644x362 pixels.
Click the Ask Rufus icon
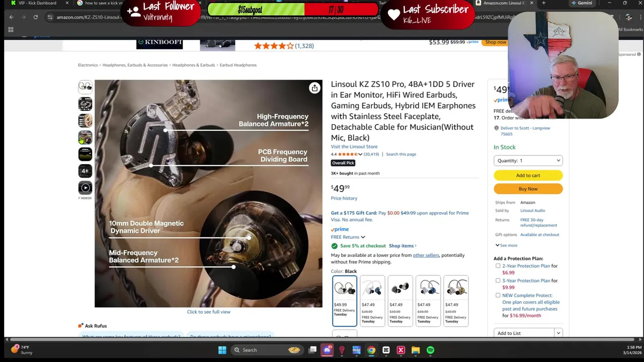click(x=80, y=326)
